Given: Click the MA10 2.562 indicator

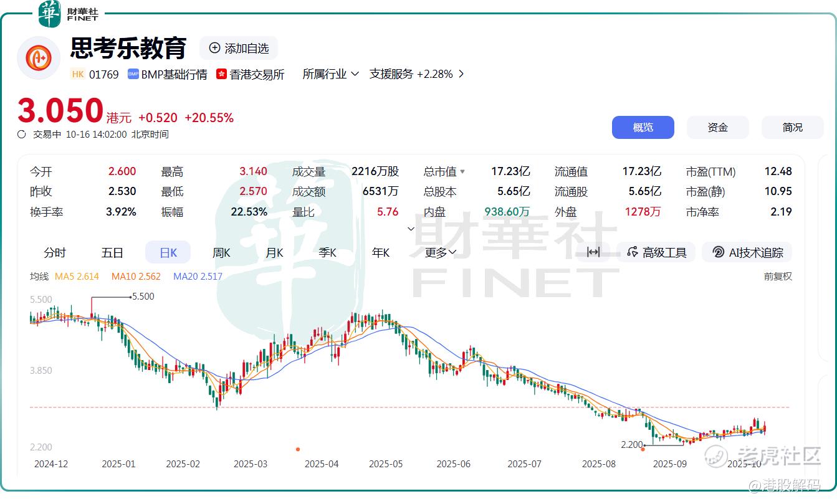Looking at the screenshot, I should point(136,277).
